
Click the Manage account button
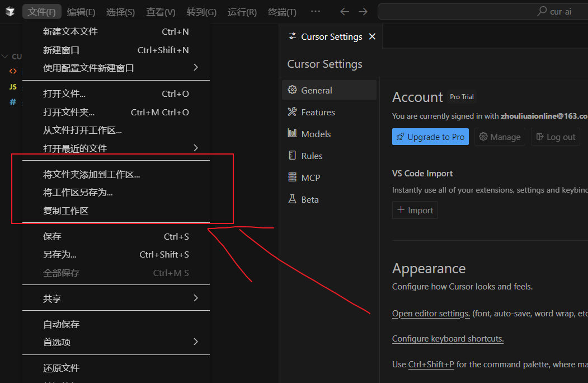(500, 137)
